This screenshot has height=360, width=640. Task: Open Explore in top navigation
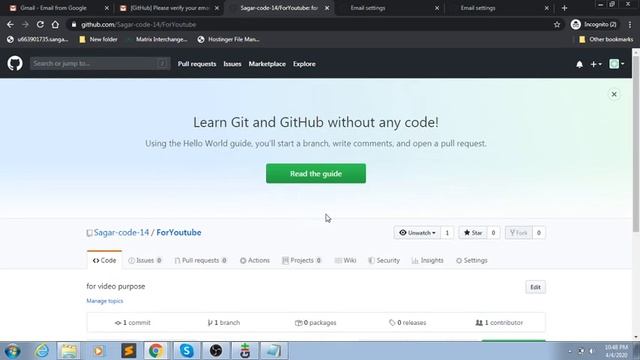click(304, 64)
